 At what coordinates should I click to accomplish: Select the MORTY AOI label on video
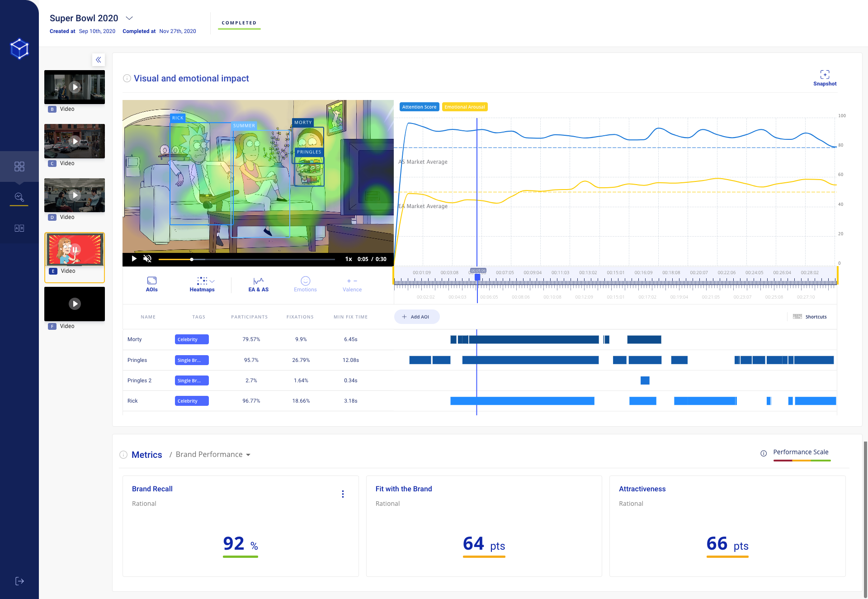coord(303,123)
